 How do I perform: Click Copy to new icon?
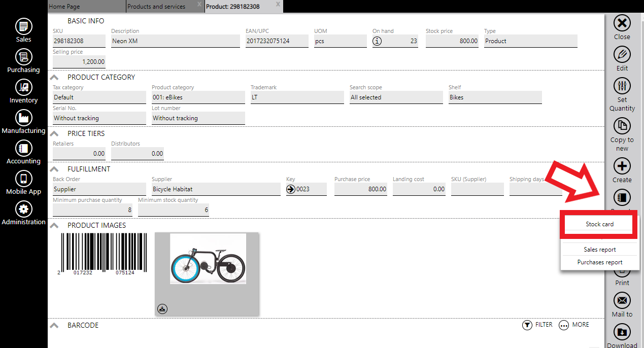[622, 125]
